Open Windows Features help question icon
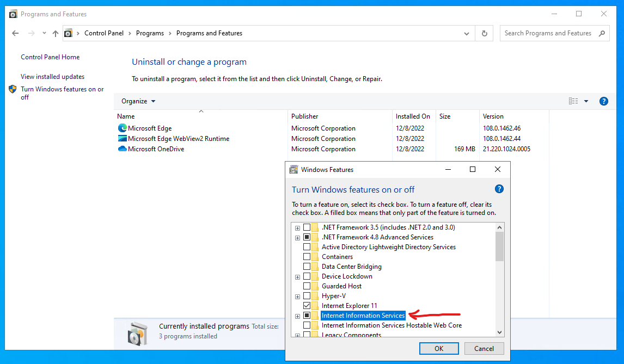The width and height of the screenshot is (624, 364). 499,189
